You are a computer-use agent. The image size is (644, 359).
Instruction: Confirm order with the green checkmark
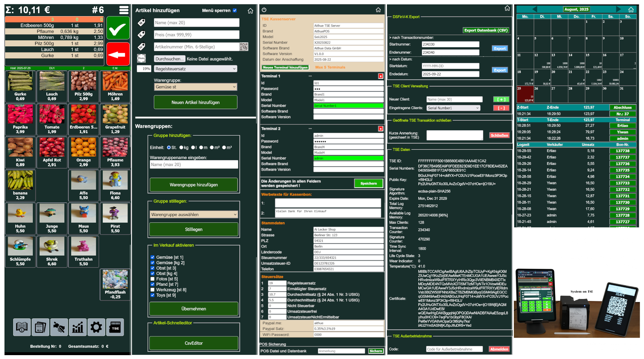(118, 28)
